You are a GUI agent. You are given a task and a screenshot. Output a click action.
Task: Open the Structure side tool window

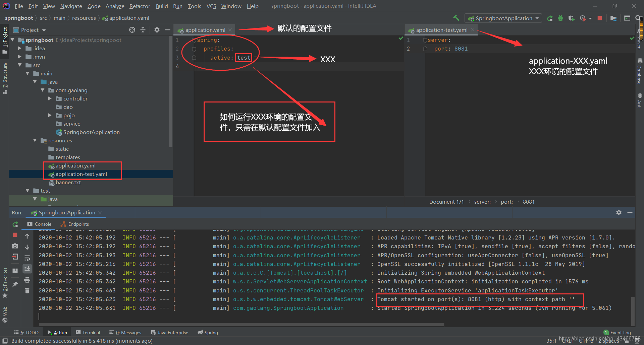(x=5, y=78)
